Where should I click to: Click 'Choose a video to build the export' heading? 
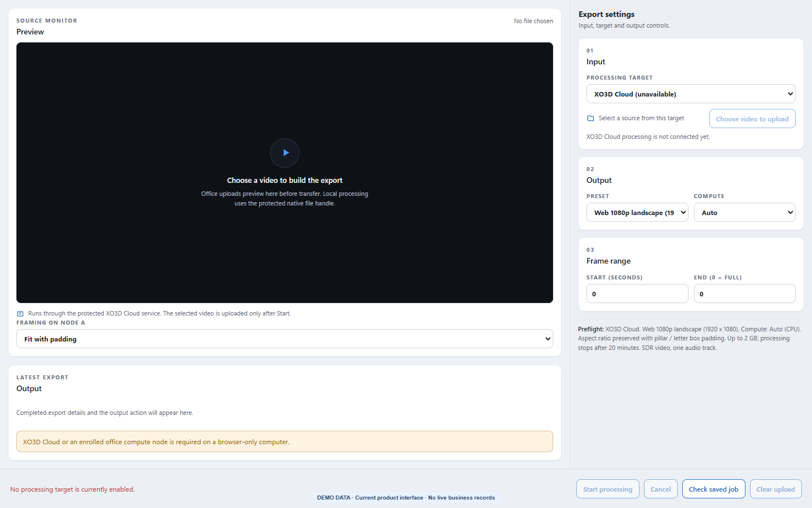click(285, 181)
